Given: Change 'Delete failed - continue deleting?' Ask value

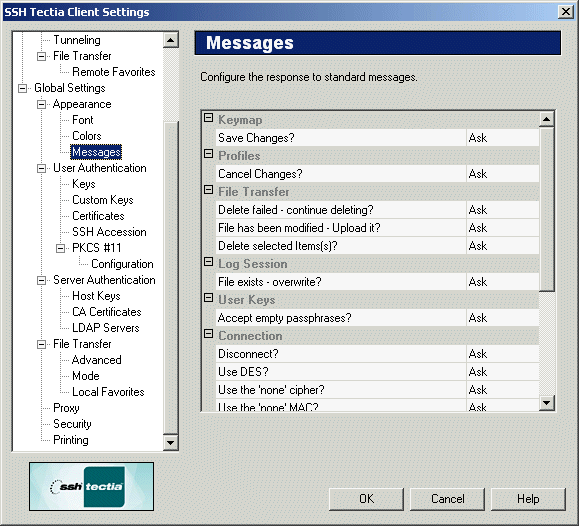Looking at the screenshot, I should tap(503, 210).
